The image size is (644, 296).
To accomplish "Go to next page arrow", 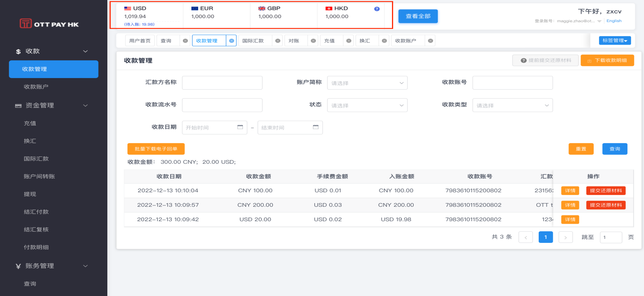I will click(x=566, y=237).
